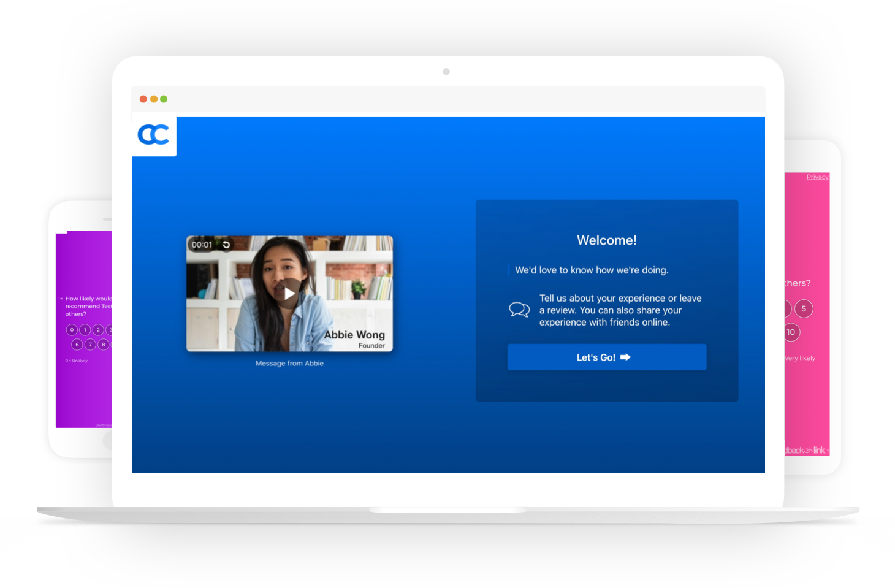Select rating 0 on purple phone survey

point(72,330)
